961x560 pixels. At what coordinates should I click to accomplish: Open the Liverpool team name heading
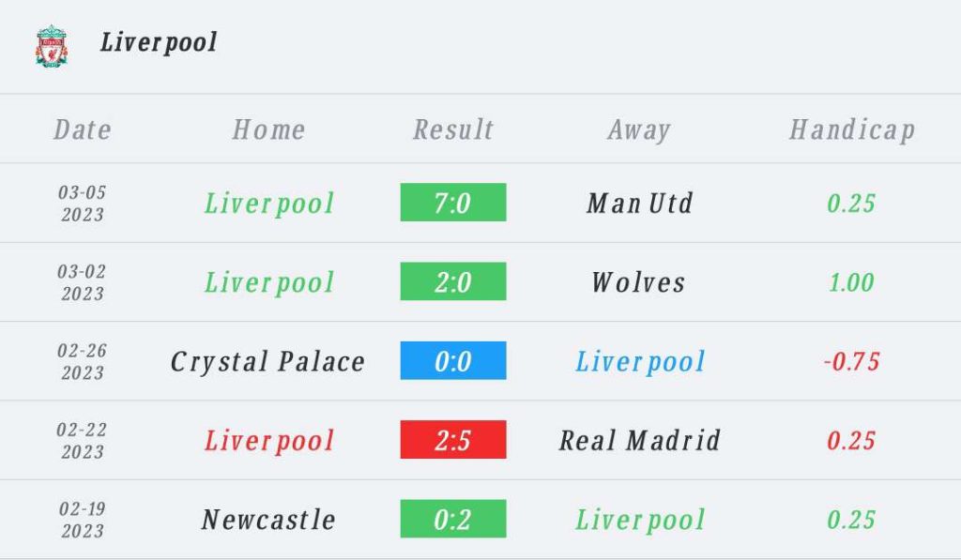coord(159,42)
